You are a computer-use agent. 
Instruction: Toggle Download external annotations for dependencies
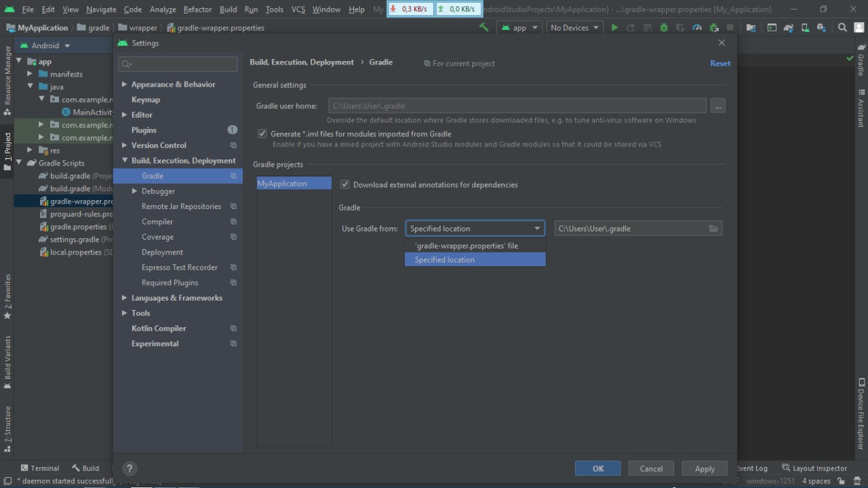(x=344, y=185)
